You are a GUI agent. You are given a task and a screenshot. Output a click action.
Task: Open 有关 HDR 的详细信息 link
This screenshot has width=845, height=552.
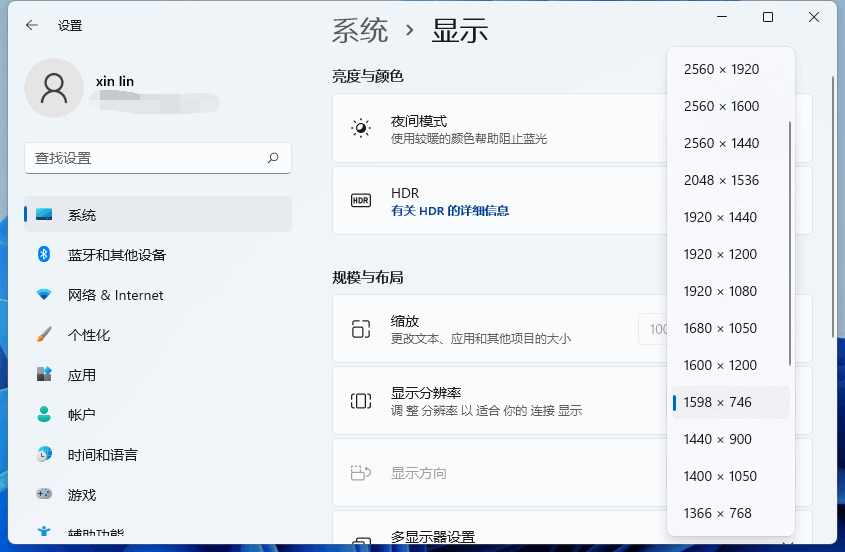pyautogui.click(x=450, y=211)
